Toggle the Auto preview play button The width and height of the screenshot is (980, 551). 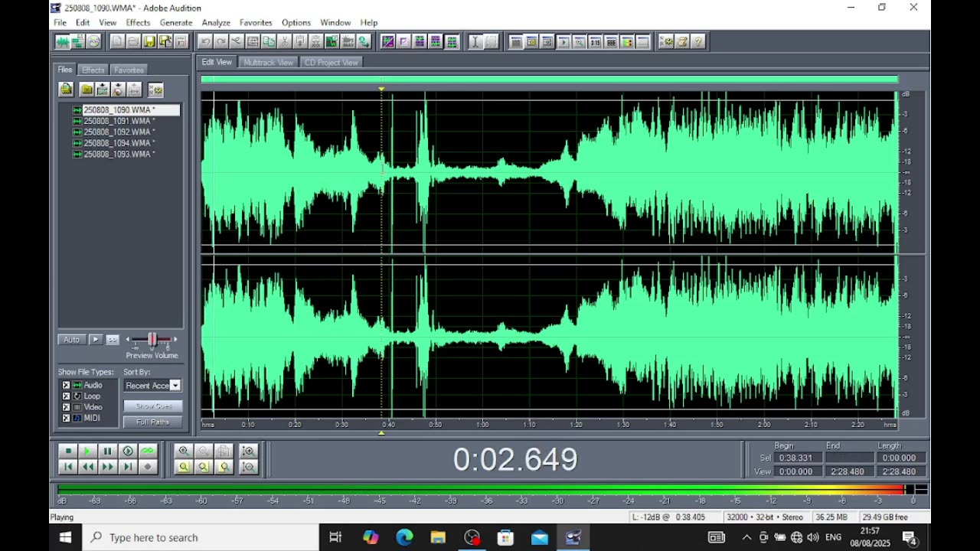pos(71,340)
